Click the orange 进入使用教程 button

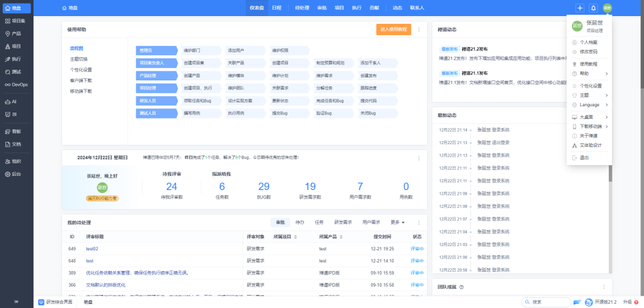[393, 29]
